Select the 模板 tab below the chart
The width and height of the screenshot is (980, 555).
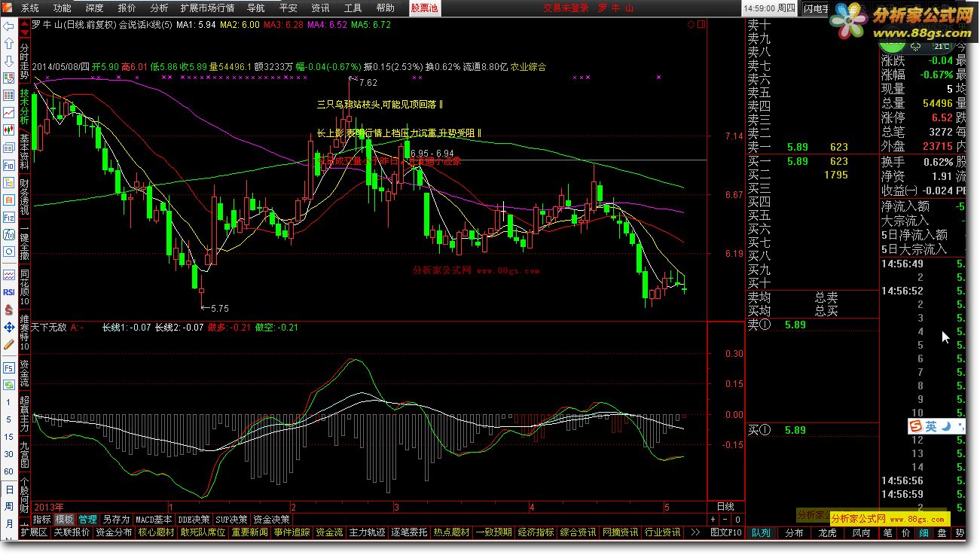coord(64,520)
